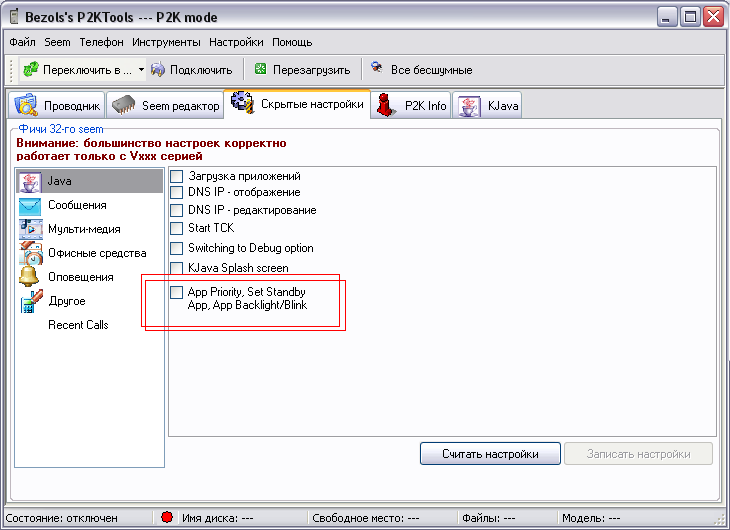Click 'Свободное место: ---' status entry
The width and height of the screenshot is (730, 530).
pos(365,518)
